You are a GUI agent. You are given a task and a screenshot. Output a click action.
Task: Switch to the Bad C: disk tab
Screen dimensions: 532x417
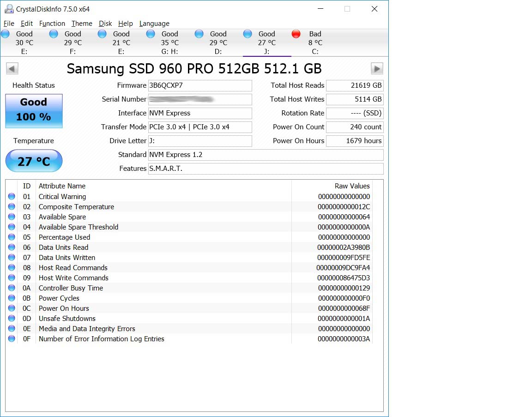tap(315, 42)
